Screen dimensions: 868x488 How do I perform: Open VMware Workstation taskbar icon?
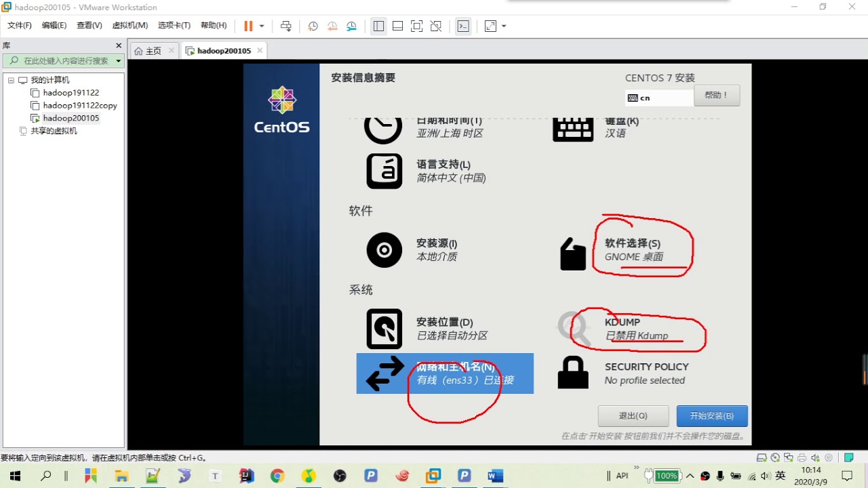433,476
